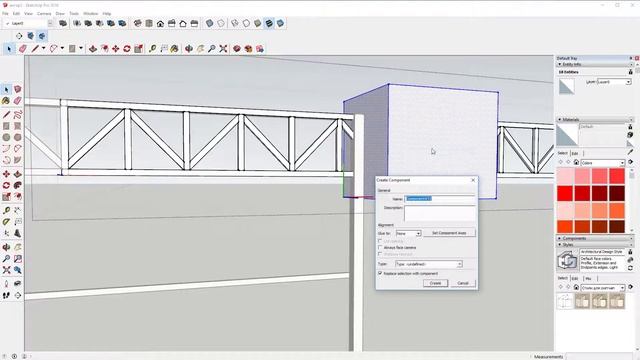Click Cancel in Create Component dialog
Screen dimensions: 640x360
click(463, 283)
